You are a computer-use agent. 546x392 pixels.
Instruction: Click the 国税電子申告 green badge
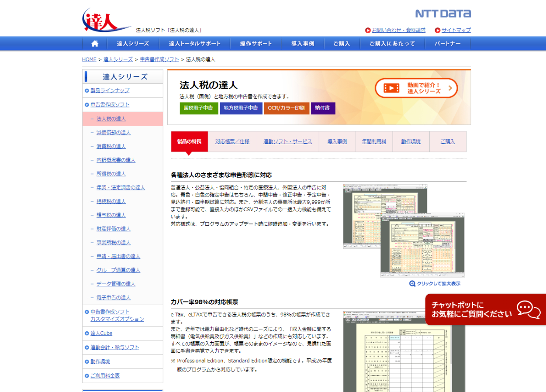198,108
